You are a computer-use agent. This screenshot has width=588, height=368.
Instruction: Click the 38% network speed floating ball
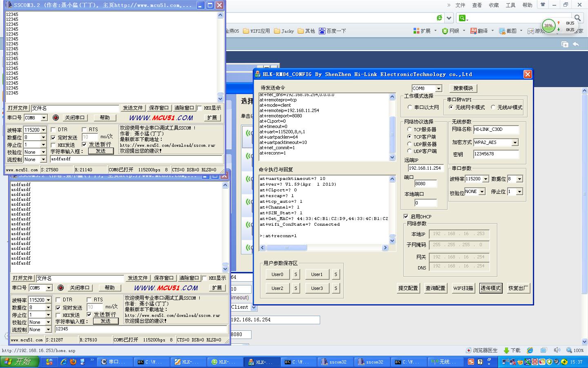(x=548, y=26)
